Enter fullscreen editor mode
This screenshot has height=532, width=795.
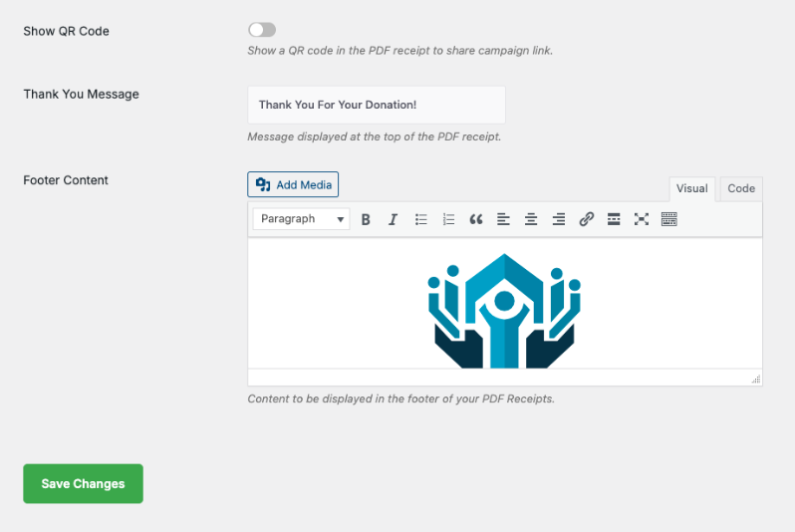coord(642,219)
